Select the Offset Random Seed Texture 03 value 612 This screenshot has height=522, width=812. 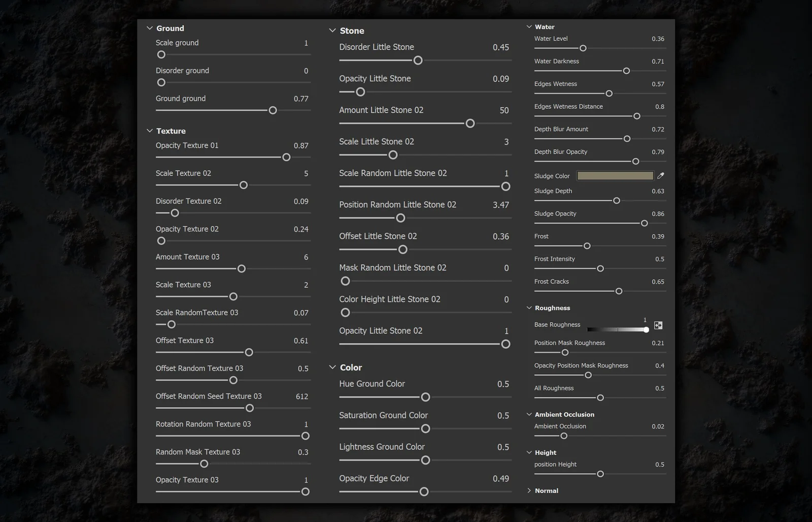[302, 396]
